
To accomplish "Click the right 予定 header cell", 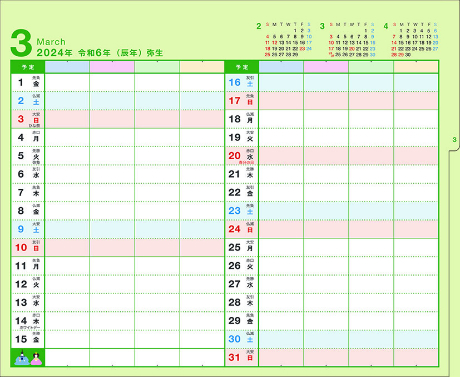I will click(242, 67).
